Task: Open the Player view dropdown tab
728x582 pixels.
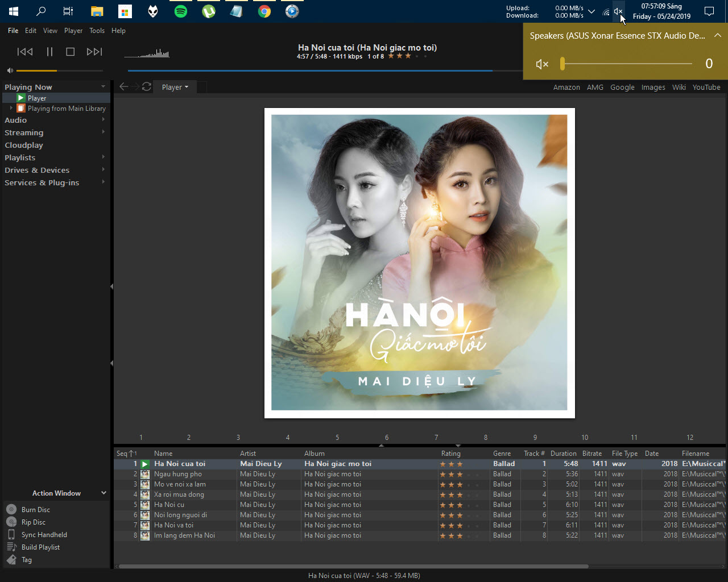Action: pos(175,87)
